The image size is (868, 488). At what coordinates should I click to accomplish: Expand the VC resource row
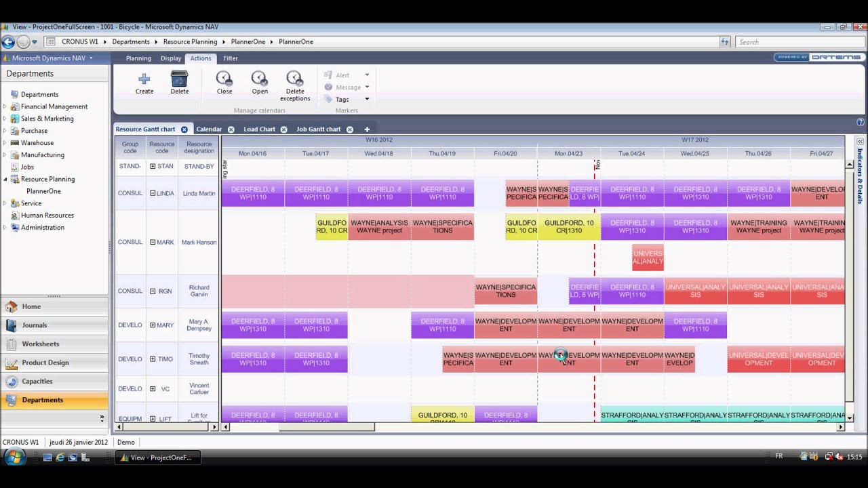point(153,389)
